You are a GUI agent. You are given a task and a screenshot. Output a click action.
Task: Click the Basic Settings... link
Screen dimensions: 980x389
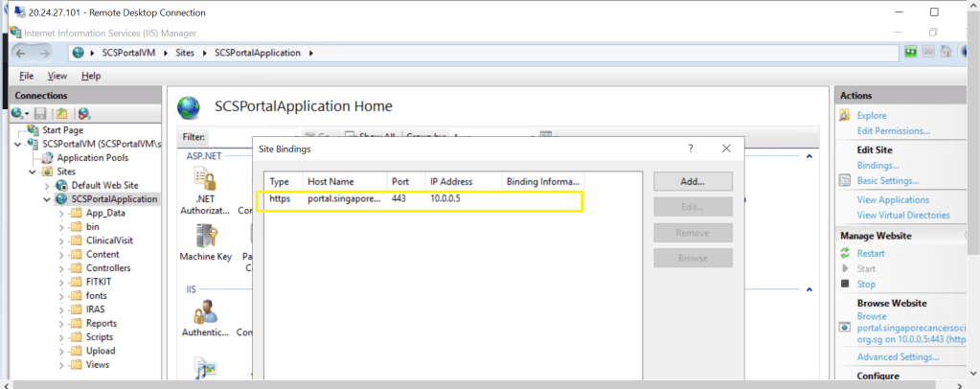887,180
